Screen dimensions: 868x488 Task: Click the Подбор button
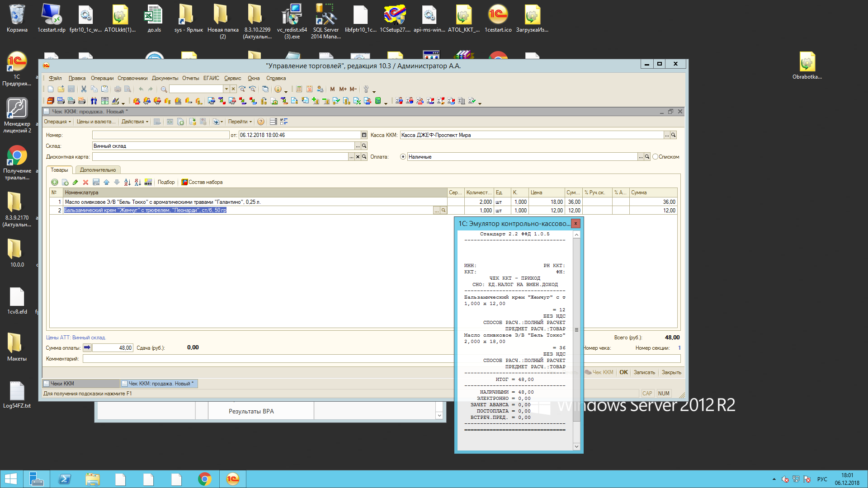[166, 182]
